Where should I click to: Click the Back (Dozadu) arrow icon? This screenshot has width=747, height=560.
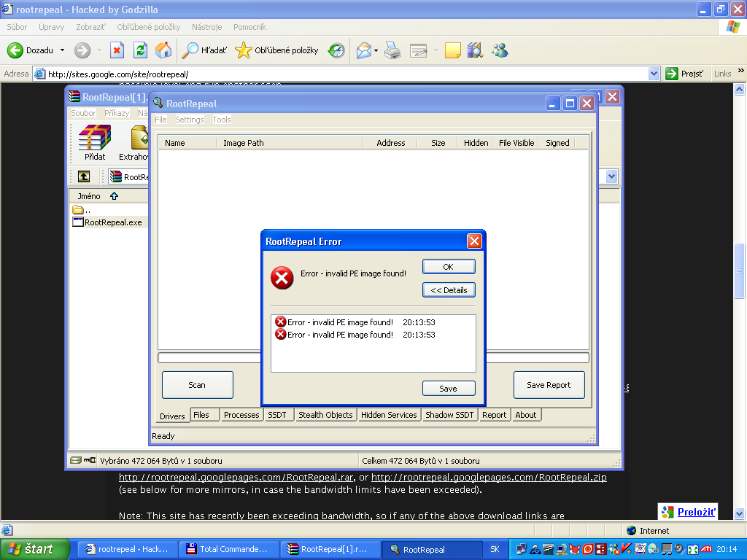(x=15, y=50)
